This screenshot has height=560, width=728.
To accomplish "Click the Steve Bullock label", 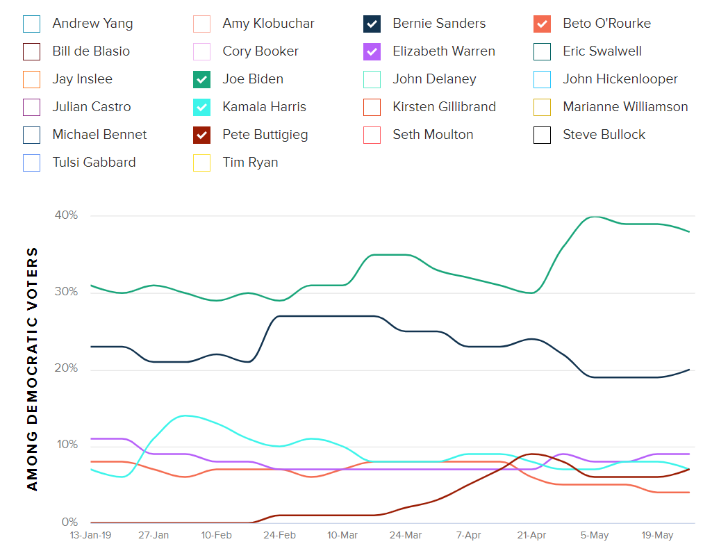I will (604, 135).
